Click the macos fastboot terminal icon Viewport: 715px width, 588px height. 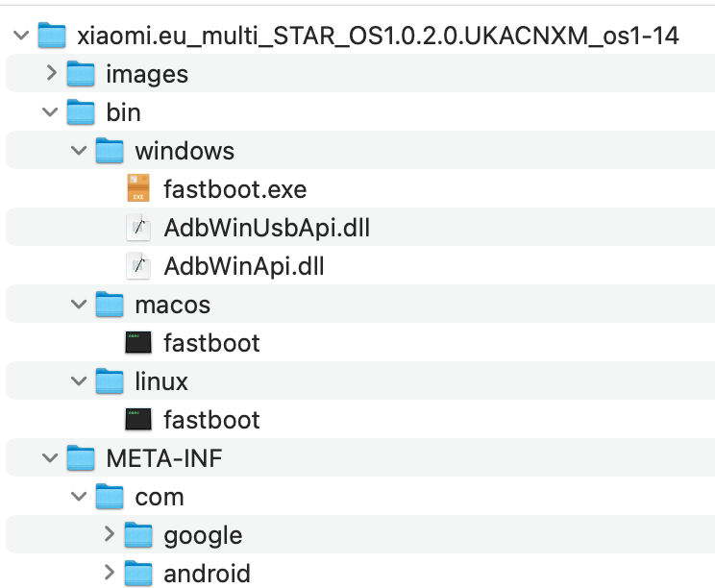pyautogui.click(x=138, y=343)
